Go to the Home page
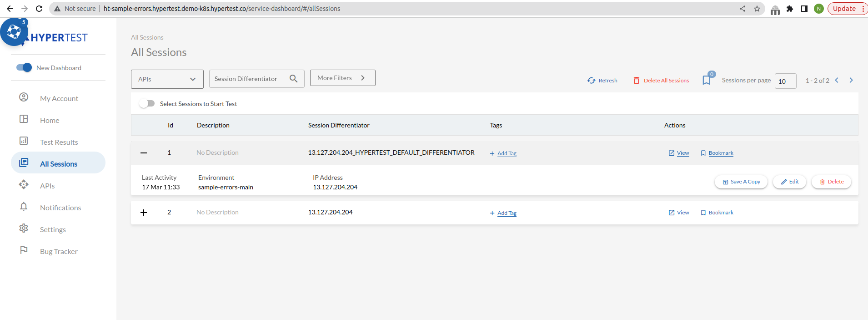This screenshot has height=320, width=868. [49, 120]
